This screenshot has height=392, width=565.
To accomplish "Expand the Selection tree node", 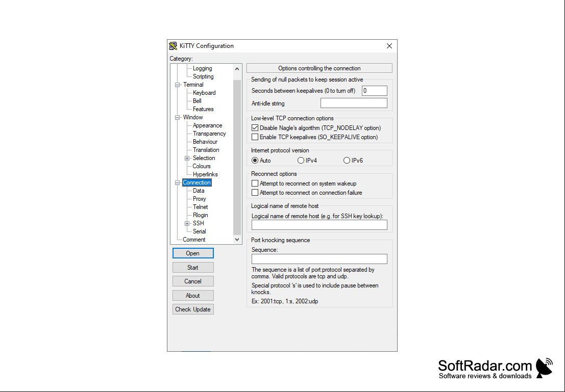I will (x=187, y=159).
